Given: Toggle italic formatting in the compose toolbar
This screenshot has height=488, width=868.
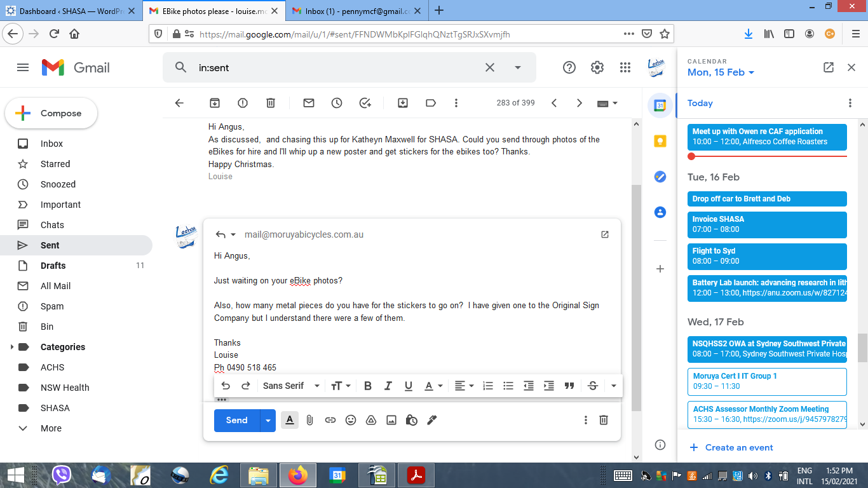Looking at the screenshot, I should 388,386.
